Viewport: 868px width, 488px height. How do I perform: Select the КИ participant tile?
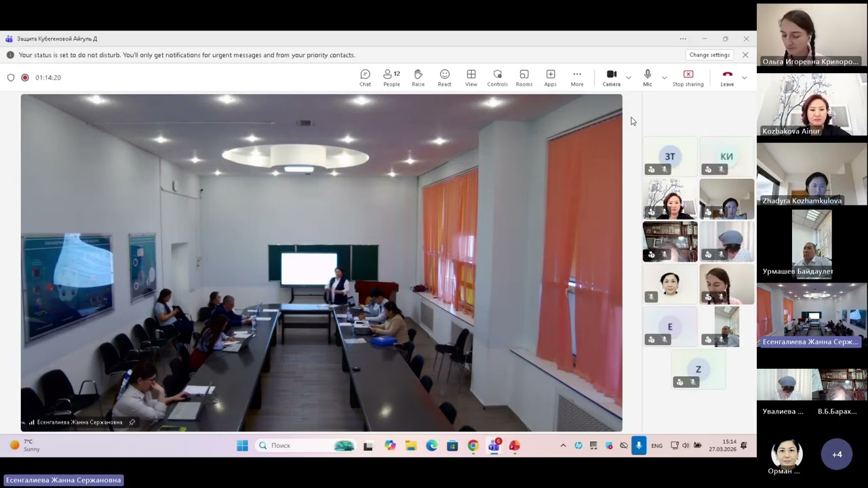coord(726,157)
